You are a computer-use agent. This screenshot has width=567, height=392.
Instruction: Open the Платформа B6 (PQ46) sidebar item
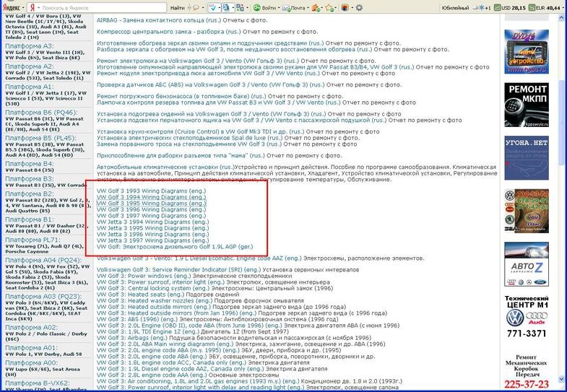click(41, 113)
